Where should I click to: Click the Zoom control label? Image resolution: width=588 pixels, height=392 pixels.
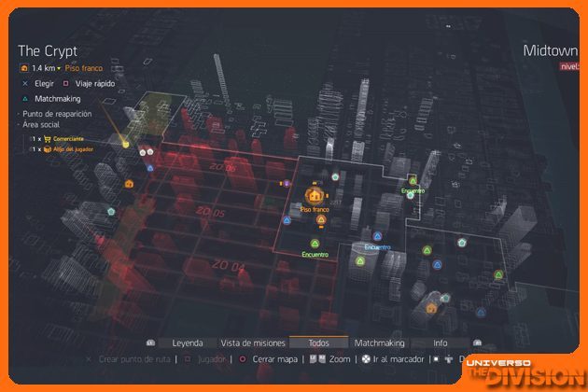pyautogui.click(x=340, y=359)
